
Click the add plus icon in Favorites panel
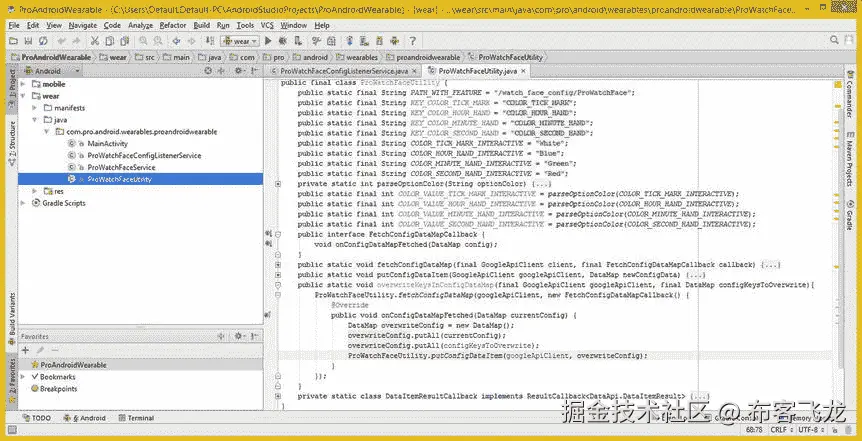(25, 350)
